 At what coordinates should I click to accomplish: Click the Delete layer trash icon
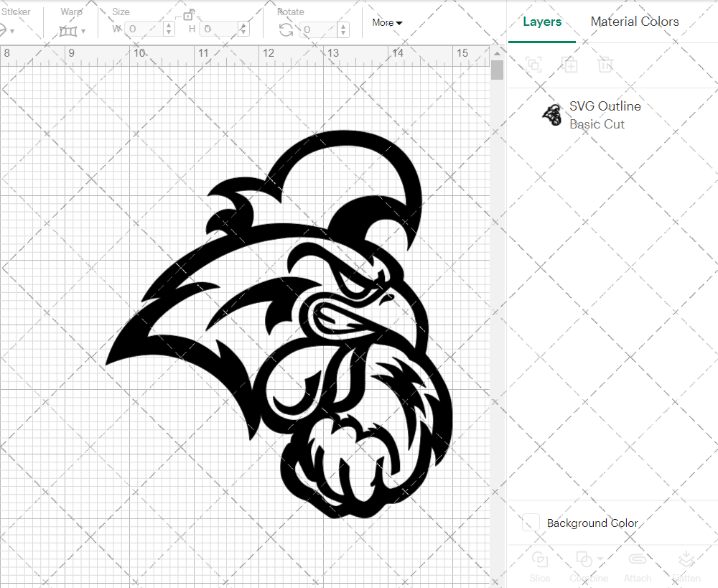point(605,65)
